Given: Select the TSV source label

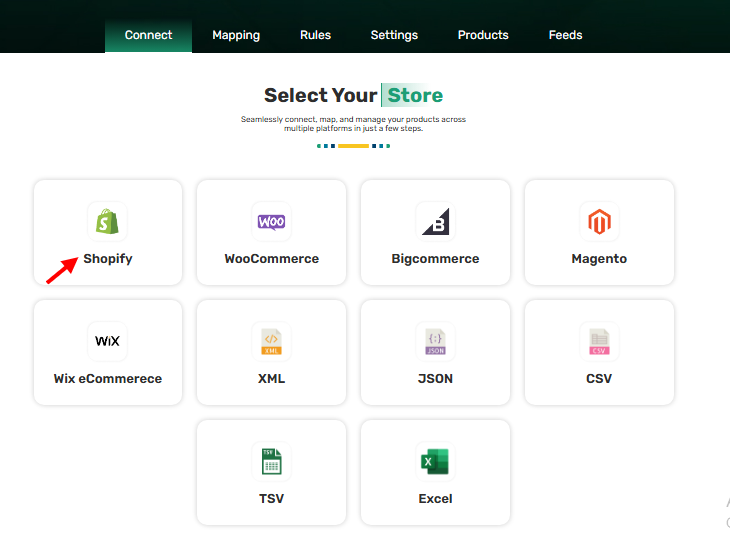Looking at the screenshot, I should (271, 499).
